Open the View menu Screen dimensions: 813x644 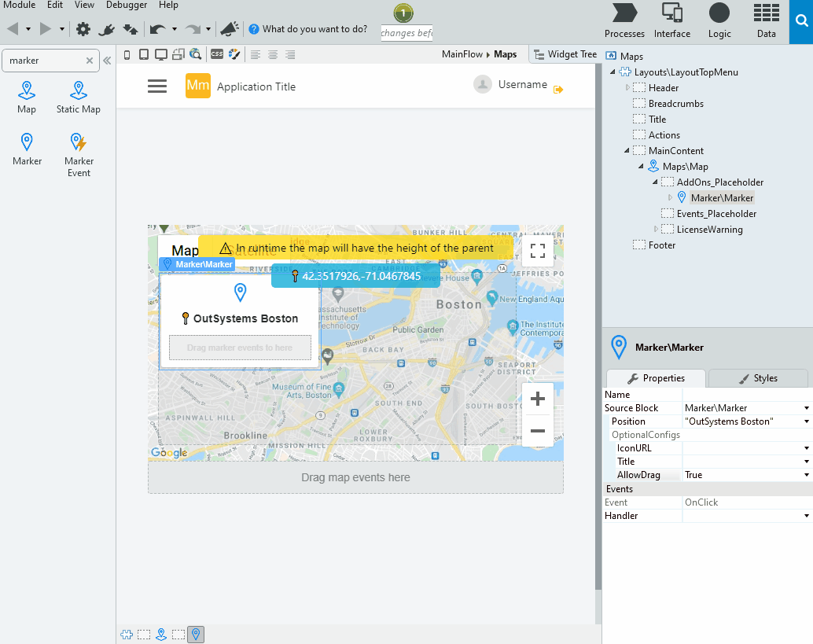[x=84, y=6]
